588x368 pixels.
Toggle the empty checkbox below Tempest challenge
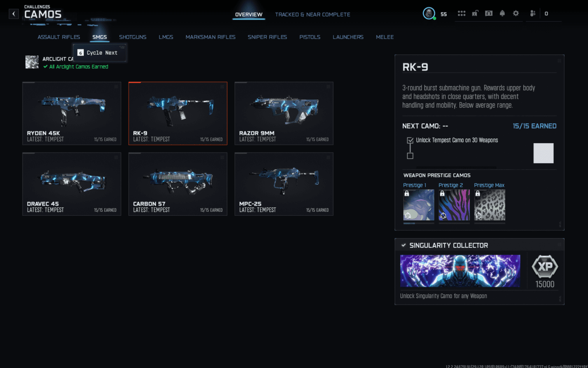410,156
